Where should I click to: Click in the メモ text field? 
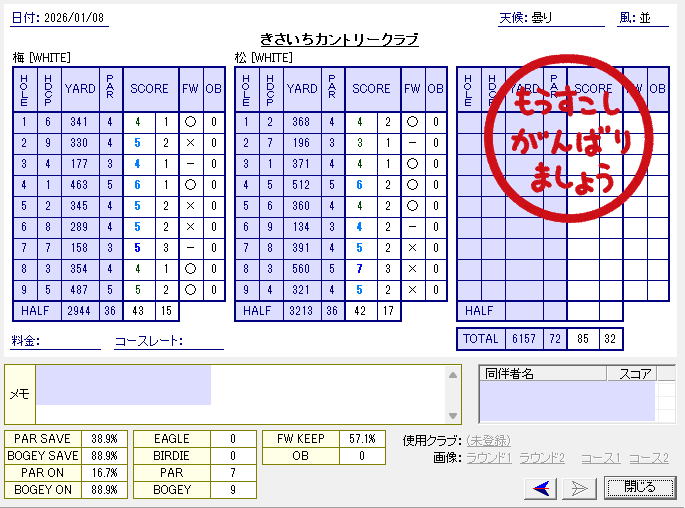point(240,394)
